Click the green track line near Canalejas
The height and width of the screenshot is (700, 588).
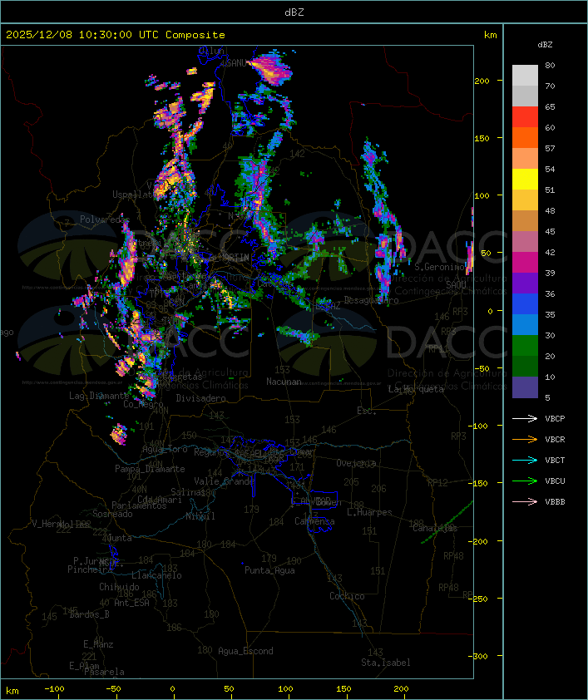pyautogui.click(x=447, y=521)
